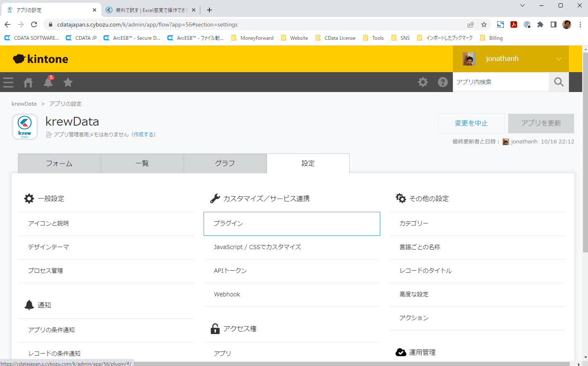This screenshot has height=366, width=588.
Task: Open Chrome's three-dot menu
Action: [x=580, y=24]
